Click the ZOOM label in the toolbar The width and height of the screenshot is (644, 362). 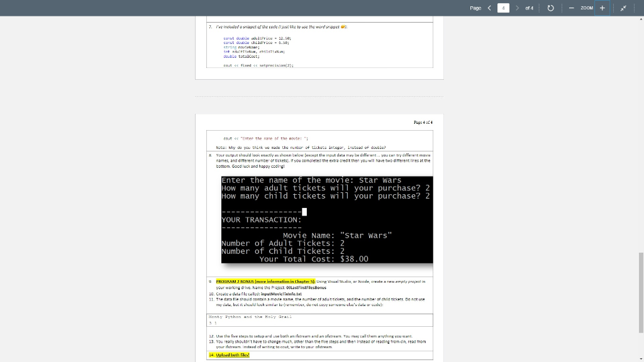tap(587, 8)
